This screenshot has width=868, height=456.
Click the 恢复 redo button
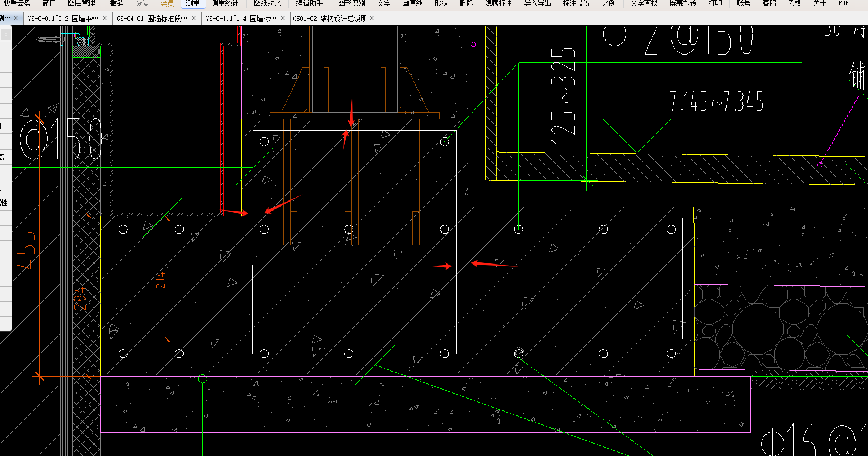(x=142, y=3)
